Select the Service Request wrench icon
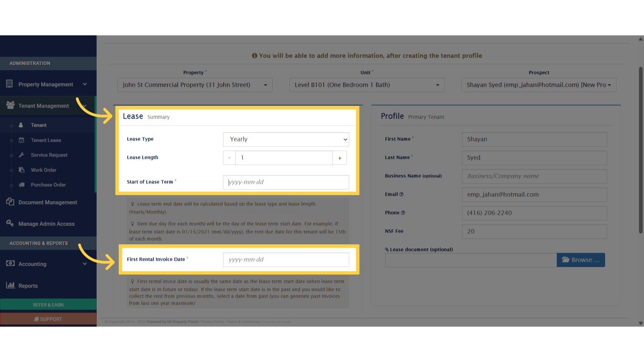Screen dimensions: 644x362 pos(21,155)
